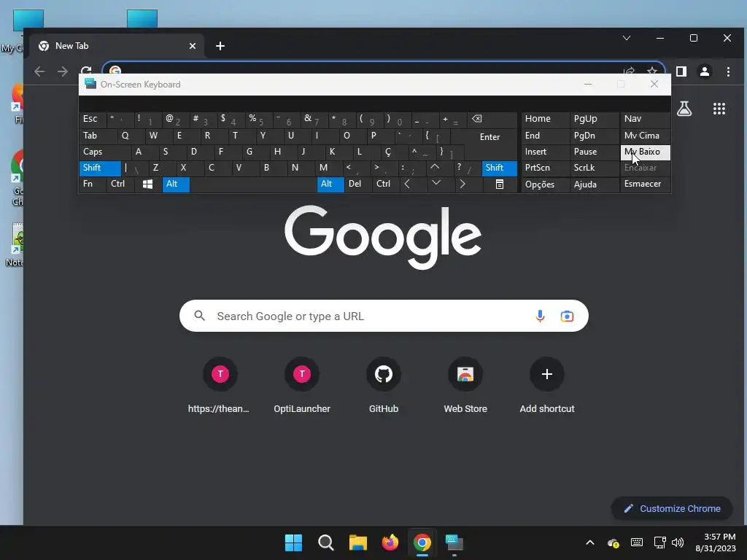The width and height of the screenshot is (747, 560).
Task: Open Windows Start button on taskbar
Action: click(293, 542)
